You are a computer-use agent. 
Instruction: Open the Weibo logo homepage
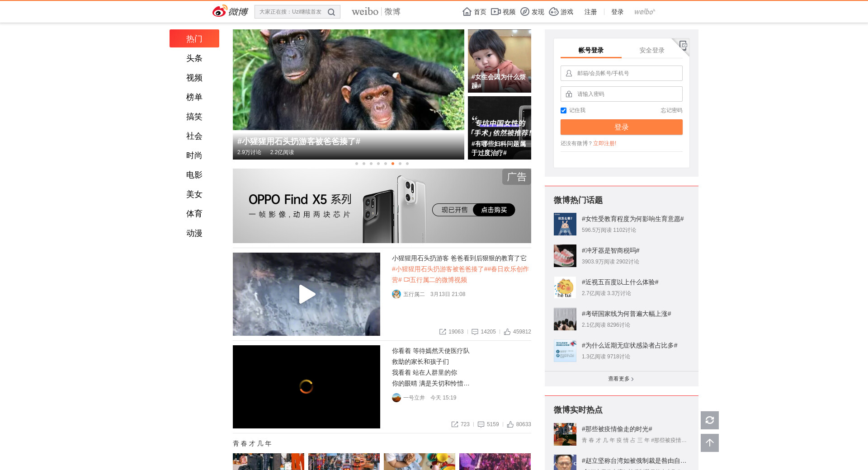[x=230, y=11]
